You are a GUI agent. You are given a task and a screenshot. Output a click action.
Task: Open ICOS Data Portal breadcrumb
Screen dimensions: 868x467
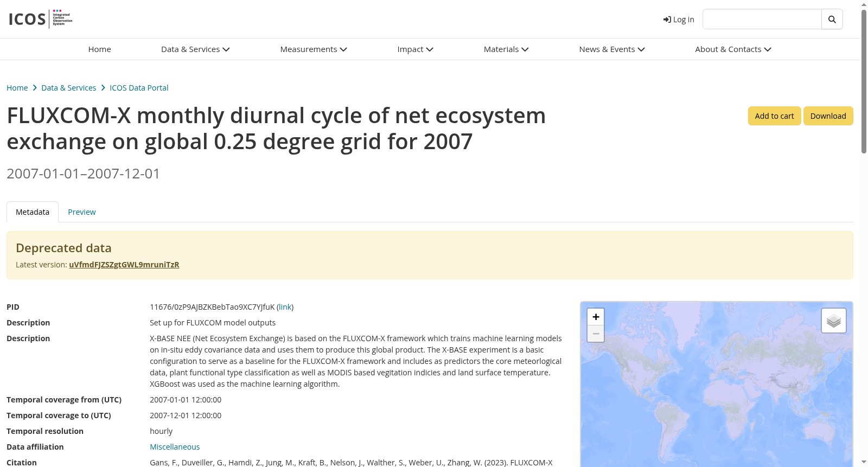click(x=139, y=88)
